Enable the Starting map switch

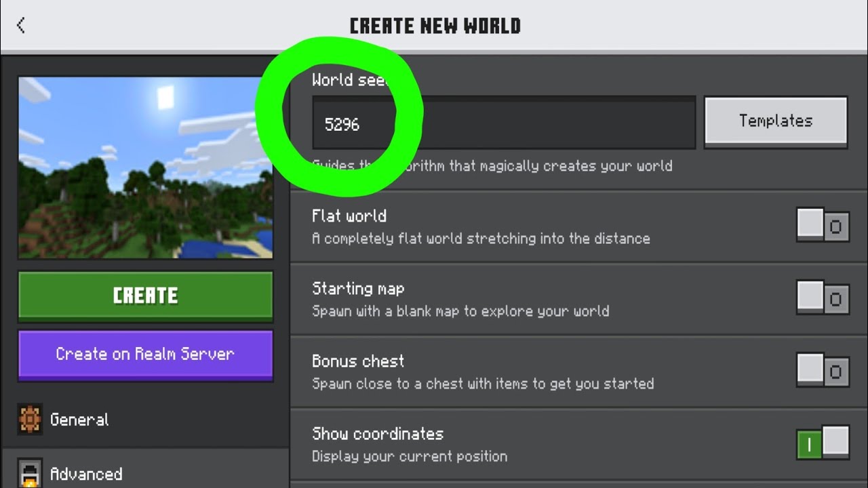point(823,298)
